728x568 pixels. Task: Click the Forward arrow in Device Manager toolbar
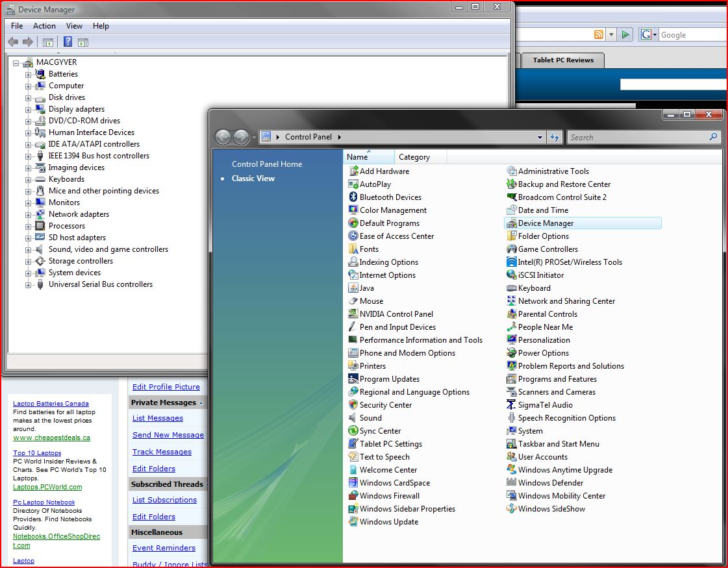coord(28,42)
